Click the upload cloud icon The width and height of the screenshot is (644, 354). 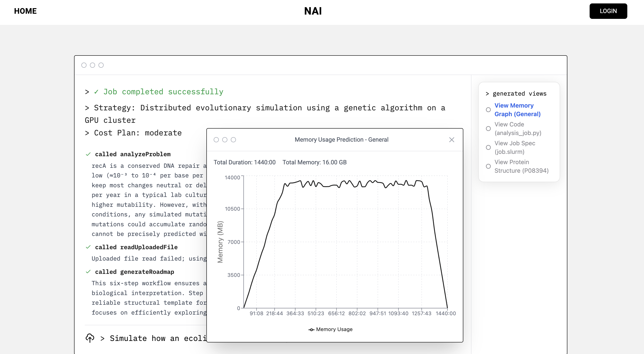click(x=90, y=338)
